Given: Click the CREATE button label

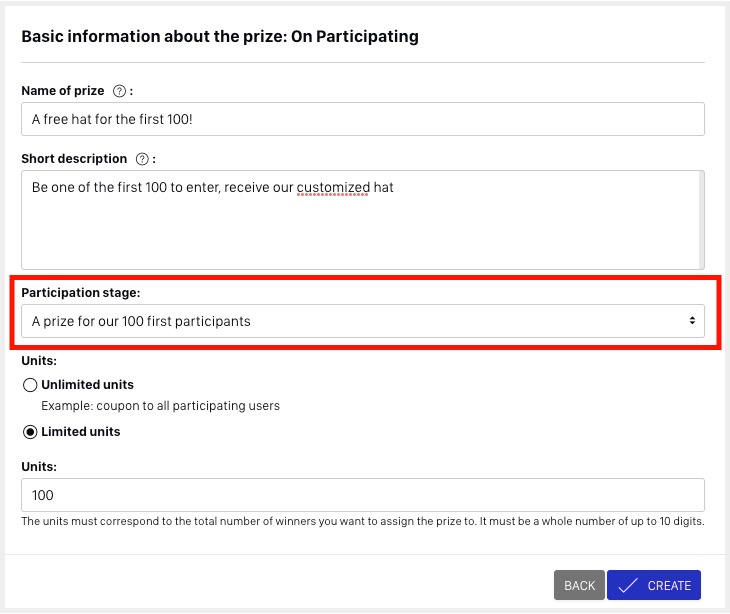Looking at the screenshot, I should click(x=669, y=585).
